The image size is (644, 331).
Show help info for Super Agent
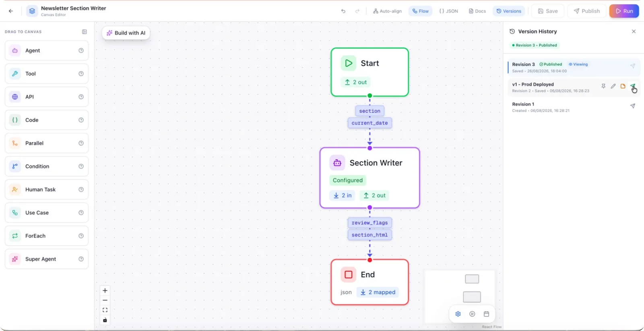[x=81, y=259]
